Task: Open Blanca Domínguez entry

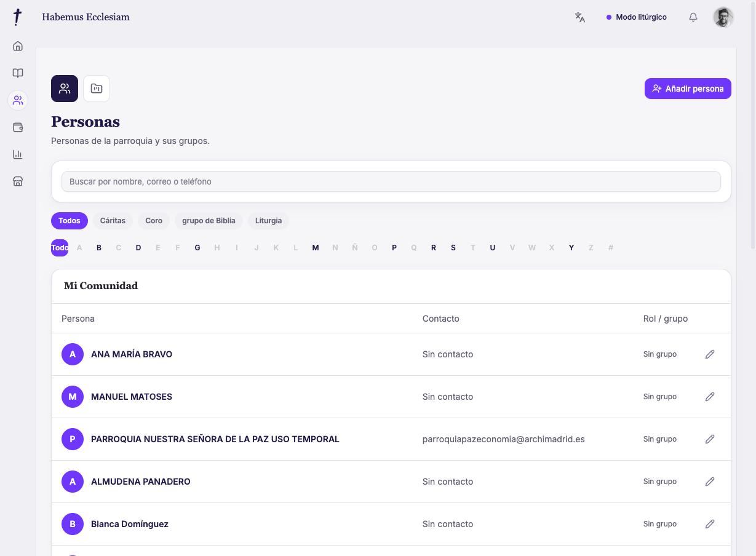Action: coord(130,524)
